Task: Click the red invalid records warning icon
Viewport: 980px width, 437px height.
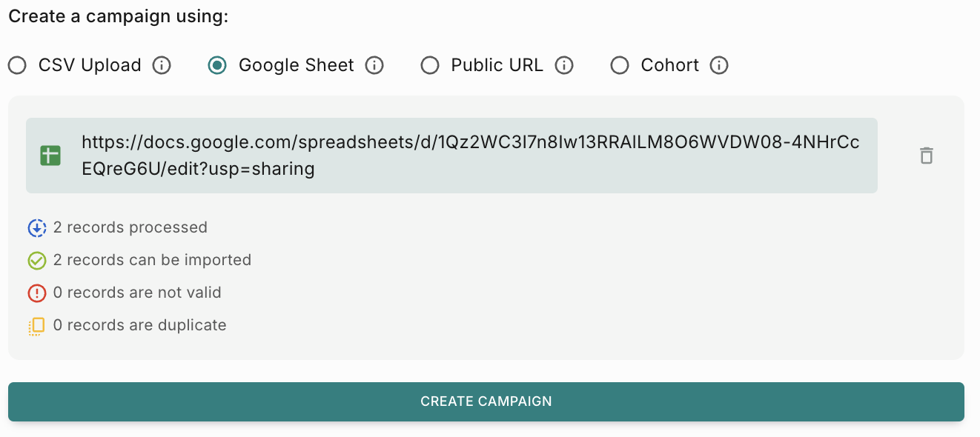Action: pos(37,293)
